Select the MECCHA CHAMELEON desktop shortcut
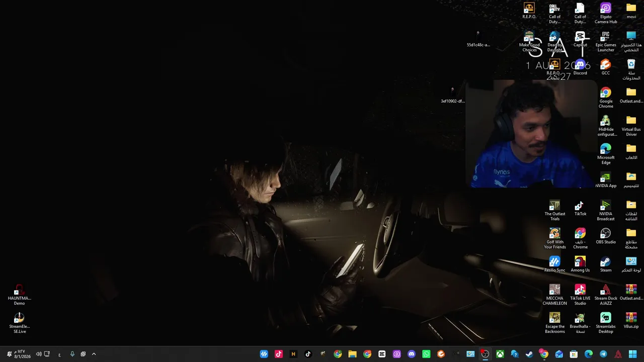The image size is (644, 362). (x=555, y=295)
